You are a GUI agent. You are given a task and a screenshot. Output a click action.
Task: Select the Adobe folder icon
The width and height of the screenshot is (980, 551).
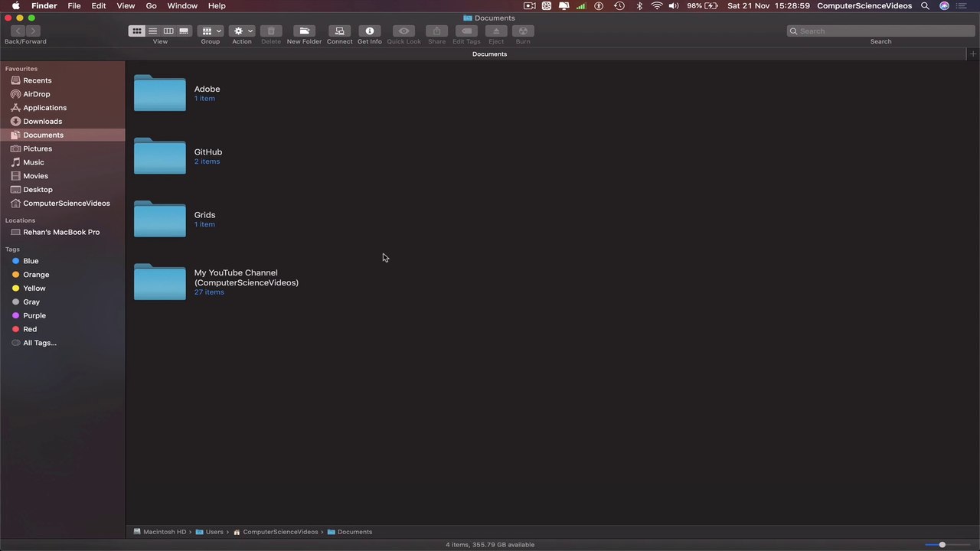pos(160,93)
